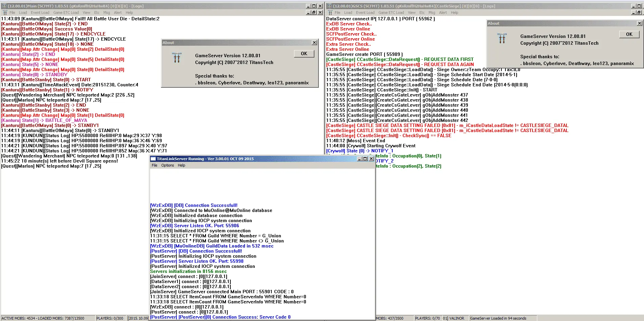Screen dimensions: 644x321
Task: Click 'ACTIVE MOBS: 4534' status bar entry
Action: click(48, 318)
